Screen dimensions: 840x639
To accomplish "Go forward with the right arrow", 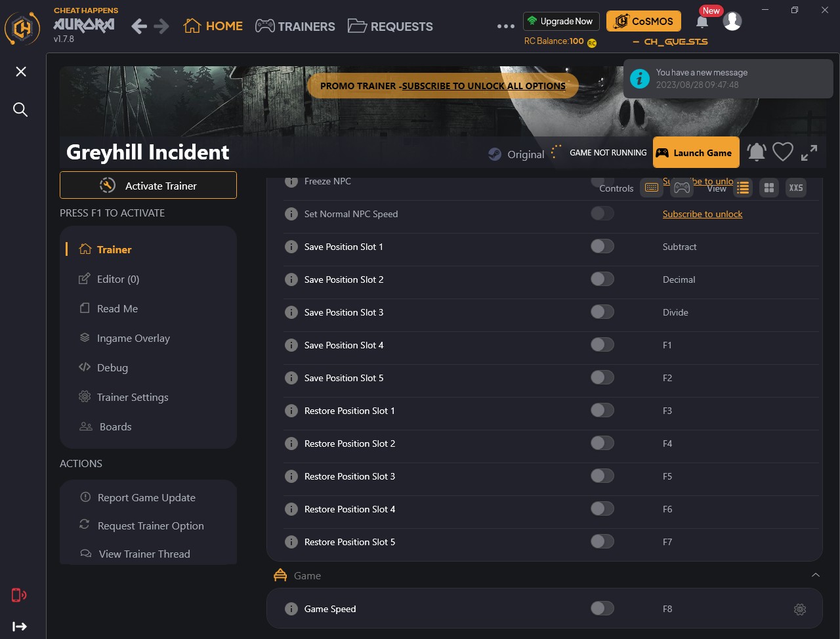I will (x=161, y=26).
